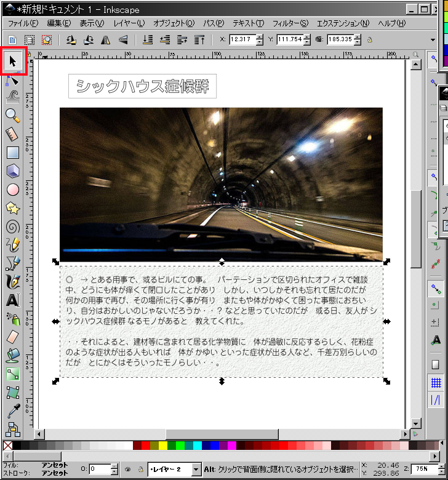Select the Bezier pen tool

[x=12, y=263]
